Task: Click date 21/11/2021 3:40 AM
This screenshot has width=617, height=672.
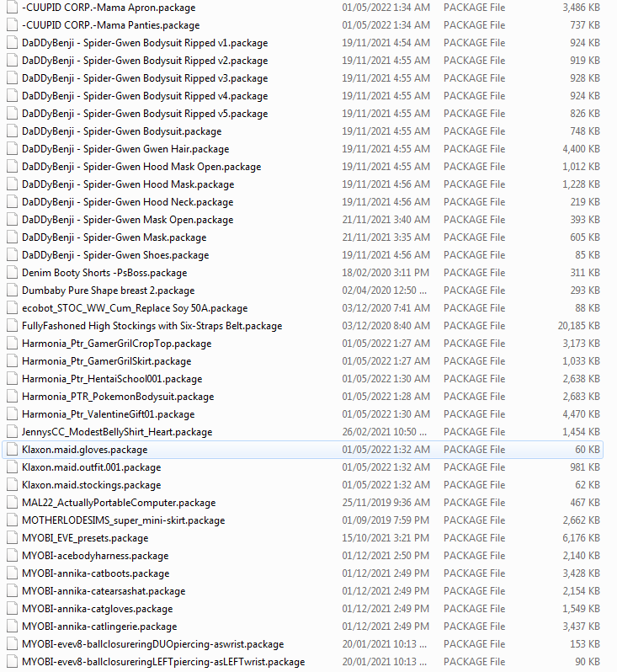Action: tap(386, 220)
